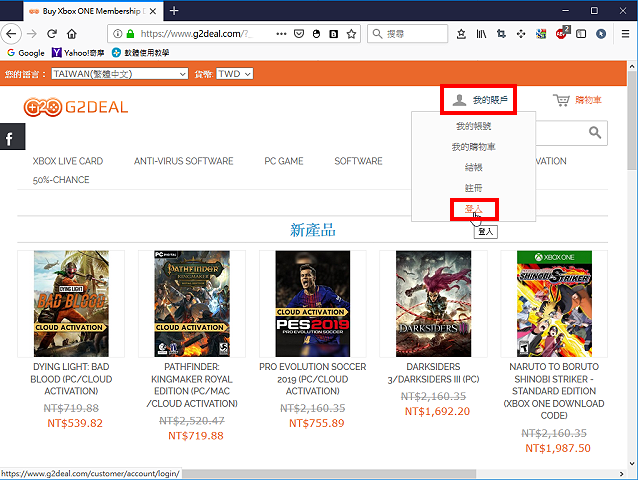
Task: Open the Firefox hamburger menu
Action: (625, 34)
